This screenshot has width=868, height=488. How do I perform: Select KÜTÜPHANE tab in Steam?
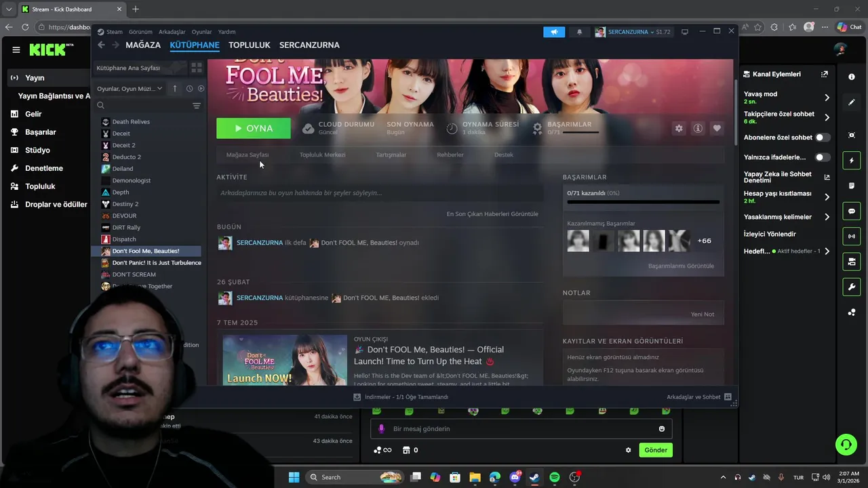(x=195, y=45)
